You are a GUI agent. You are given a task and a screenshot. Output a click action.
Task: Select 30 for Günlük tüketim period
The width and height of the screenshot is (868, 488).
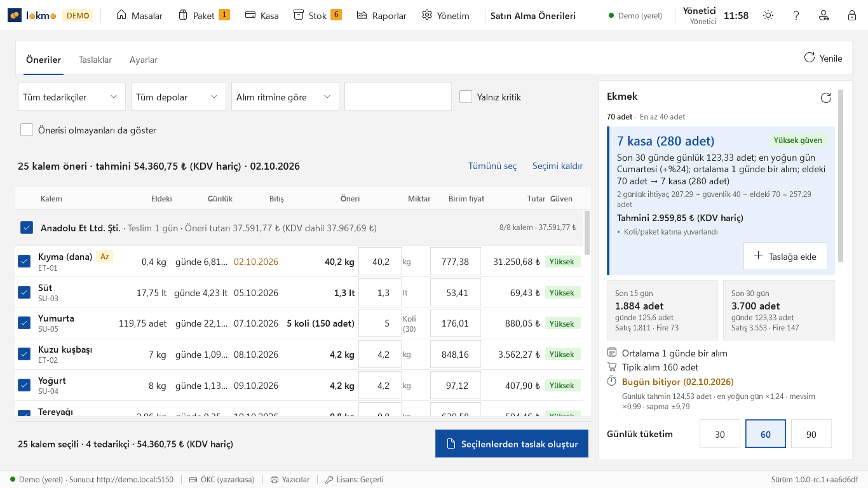pyautogui.click(x=720, y=434)
